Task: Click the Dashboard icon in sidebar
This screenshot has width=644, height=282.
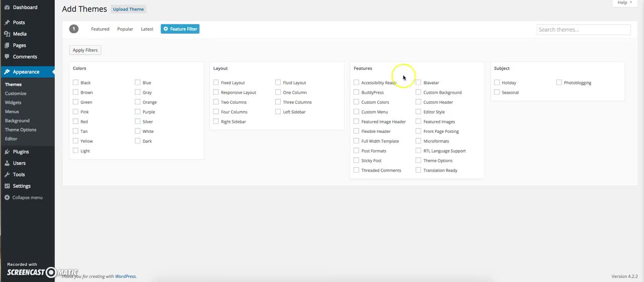Action: pyautogui.click(x=7, y=8)
